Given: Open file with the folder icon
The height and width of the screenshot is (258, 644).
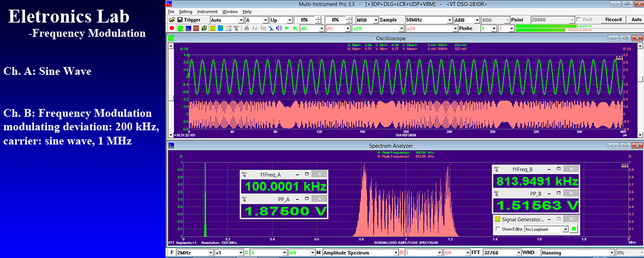Looking at the screenshot, I should (x=172, y=20).
